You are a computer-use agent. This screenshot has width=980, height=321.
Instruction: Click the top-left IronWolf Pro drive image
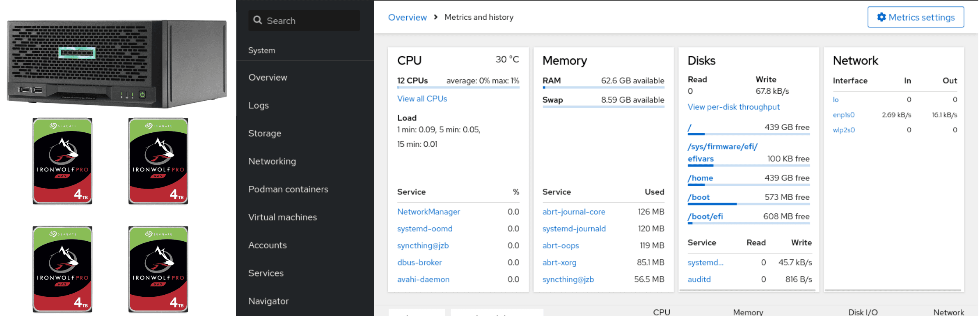[x=62, y=161]
